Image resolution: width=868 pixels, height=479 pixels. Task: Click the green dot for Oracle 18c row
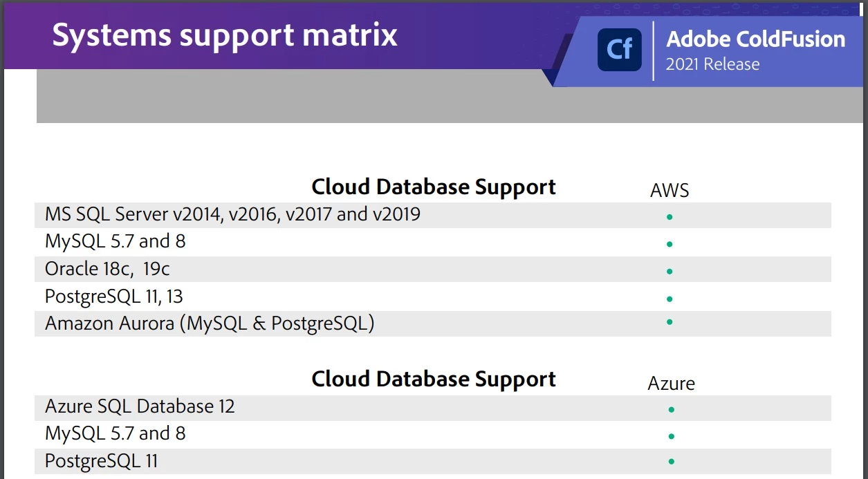(x=670, y=272)
